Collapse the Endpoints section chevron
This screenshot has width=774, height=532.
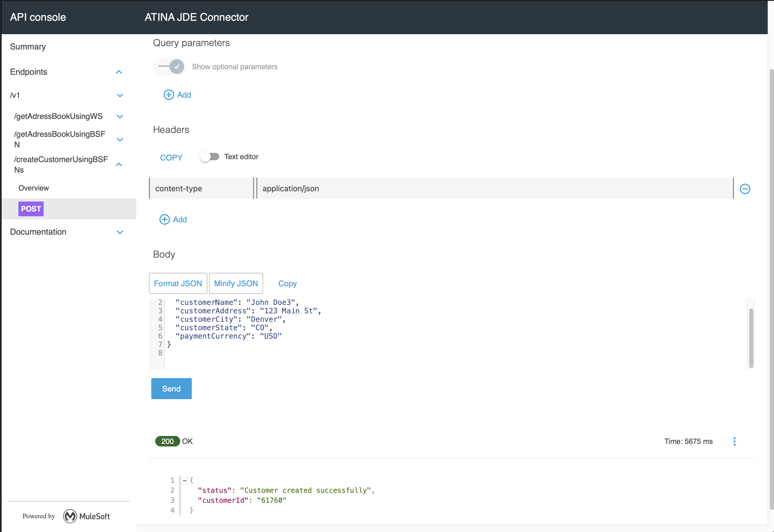pos(119,72)
